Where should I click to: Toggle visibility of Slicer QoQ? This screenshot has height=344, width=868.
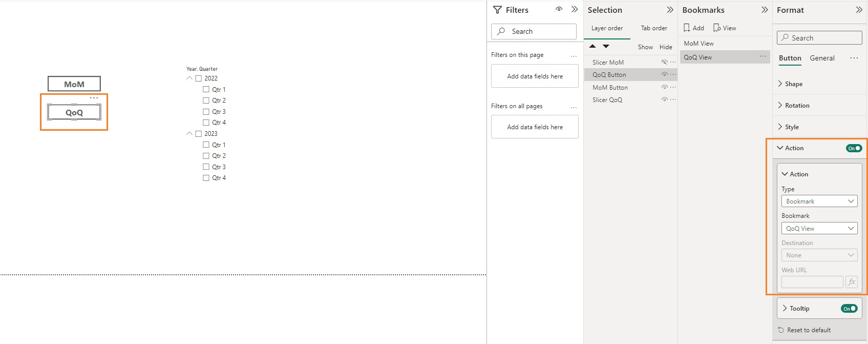tap(664, 99)
